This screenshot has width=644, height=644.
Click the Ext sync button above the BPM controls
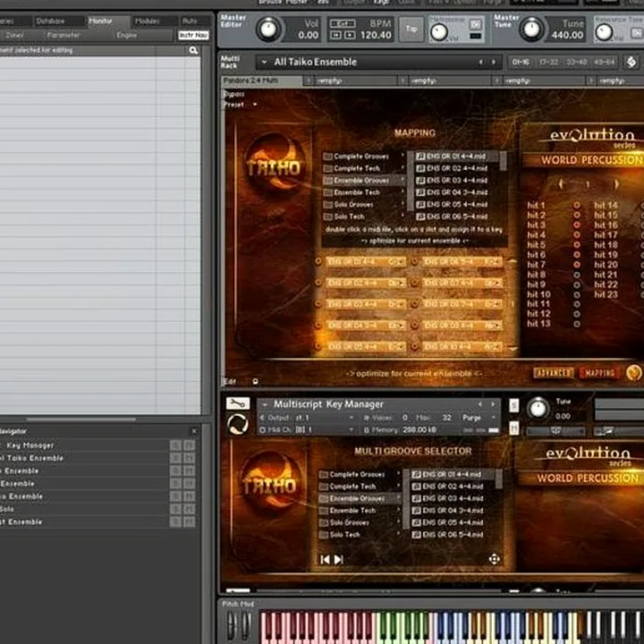[343, 24]
